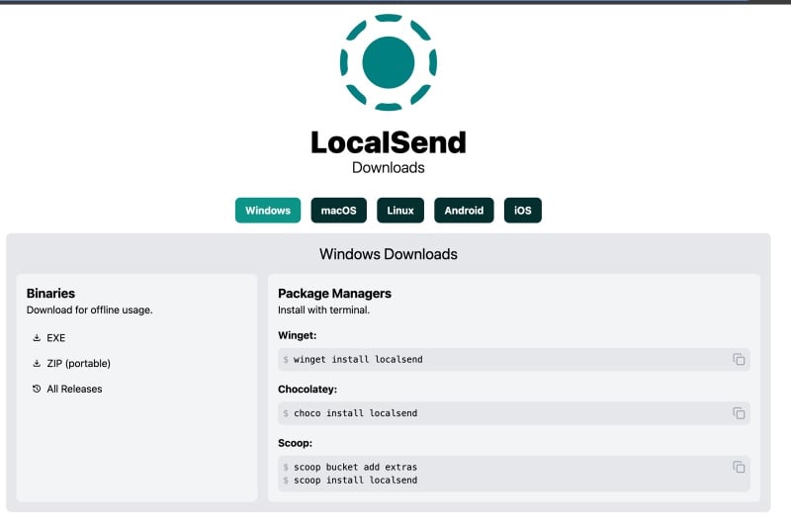791x532 pixels.
Task: Switch to the macOS tab
Action: (x=338, y=210)
